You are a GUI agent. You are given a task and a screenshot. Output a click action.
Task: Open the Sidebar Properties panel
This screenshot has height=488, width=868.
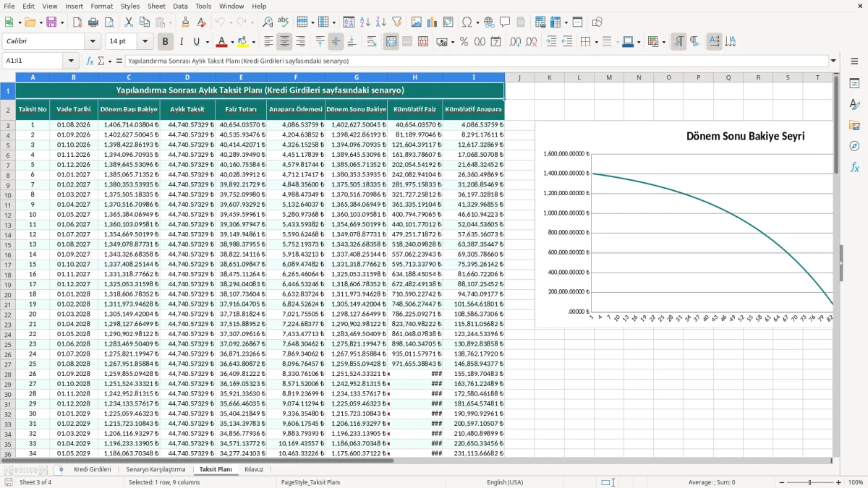pos(854,83)
